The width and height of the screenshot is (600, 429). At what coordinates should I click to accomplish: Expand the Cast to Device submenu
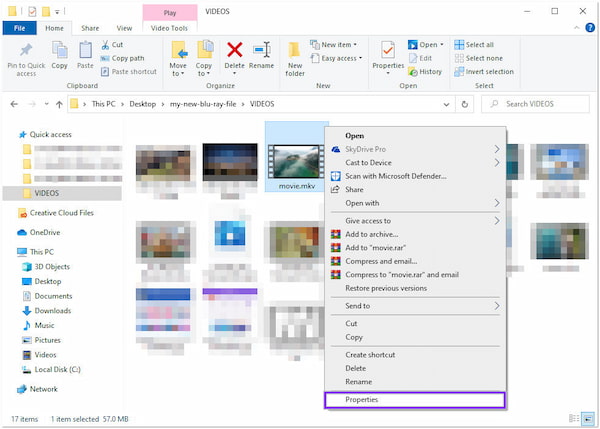(x=496, y=162)
